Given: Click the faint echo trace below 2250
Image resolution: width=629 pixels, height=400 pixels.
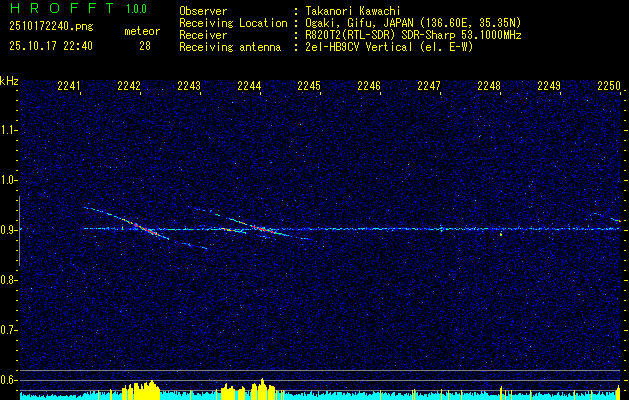Looking at the screenshot, I should tap(607, 217).
